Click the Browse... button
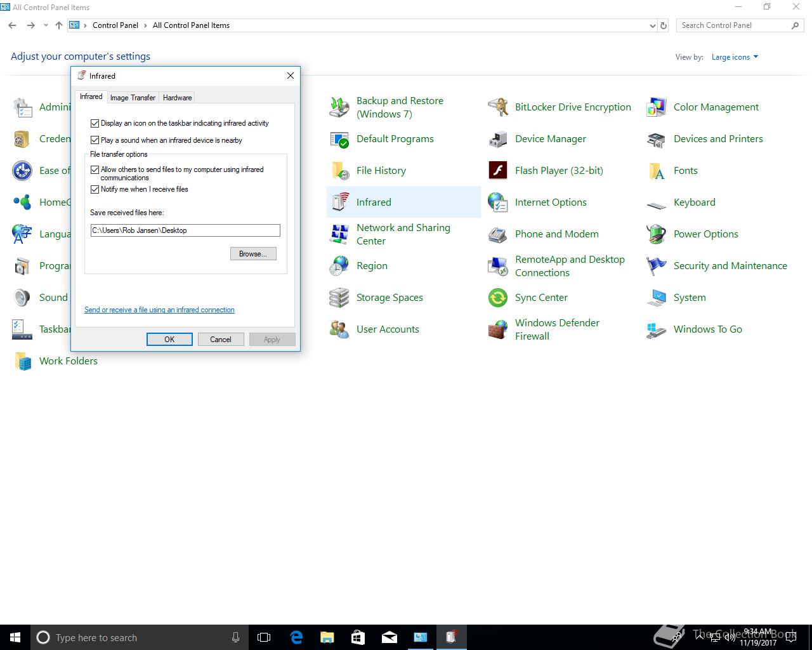This screenshot has width=812, height=650. click(x=253, y=254)
